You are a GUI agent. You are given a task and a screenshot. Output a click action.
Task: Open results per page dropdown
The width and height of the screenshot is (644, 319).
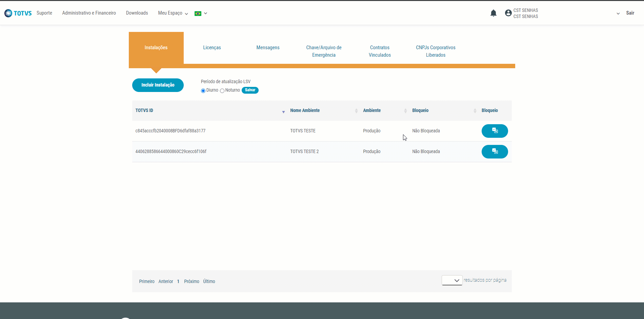[452, 280]
